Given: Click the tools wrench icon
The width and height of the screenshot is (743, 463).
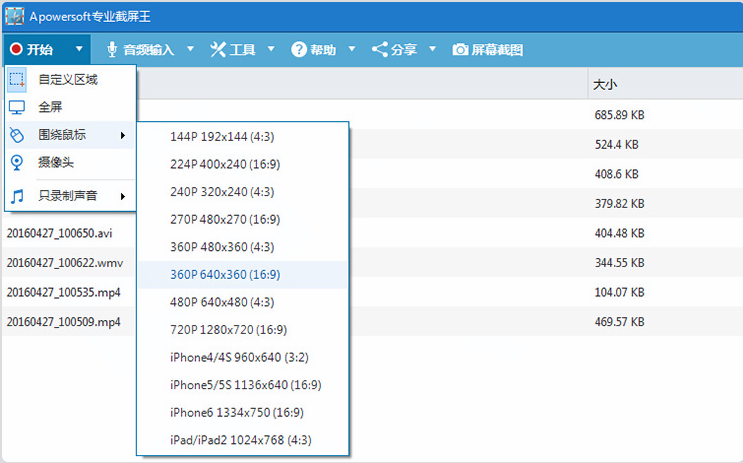Looking at the screenshot, I should pyautogui.click(x=218, y=49).
